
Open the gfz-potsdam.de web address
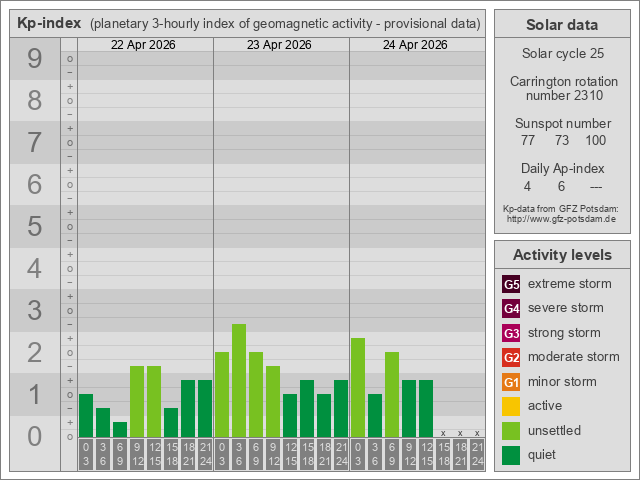561,218
